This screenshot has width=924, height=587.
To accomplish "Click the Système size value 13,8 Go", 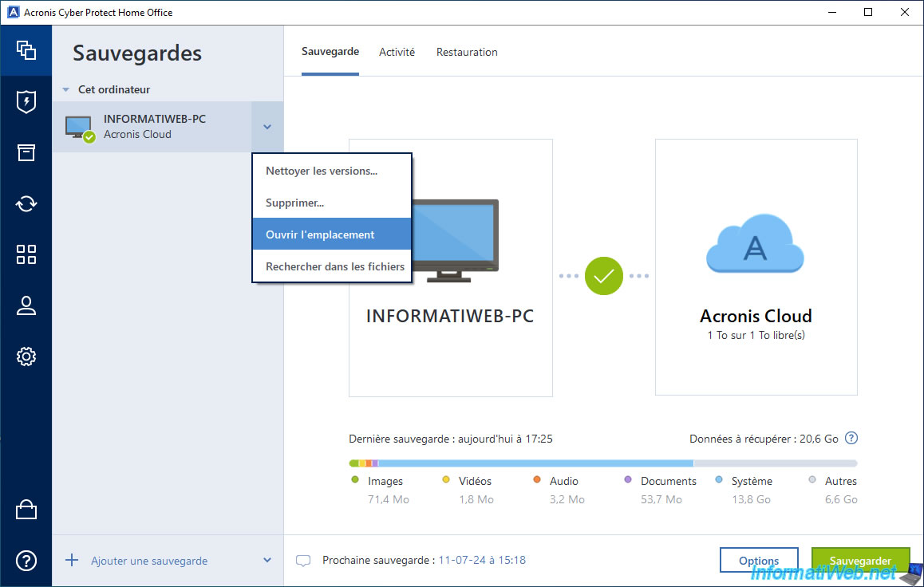I will coord(752,499).
